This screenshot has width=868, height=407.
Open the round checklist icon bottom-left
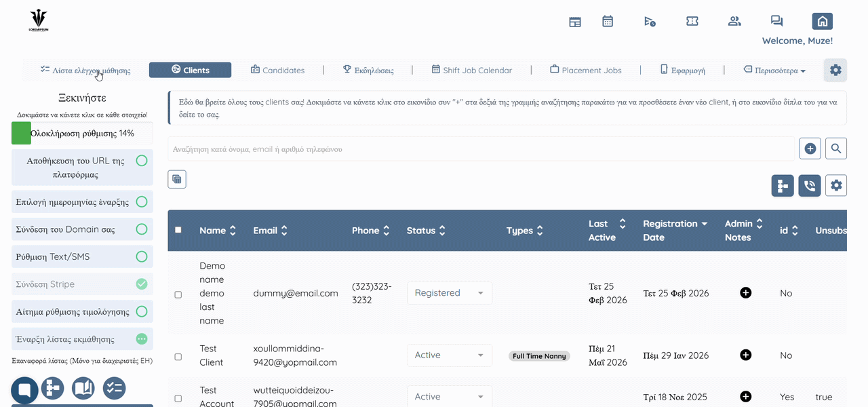point(114,388)
